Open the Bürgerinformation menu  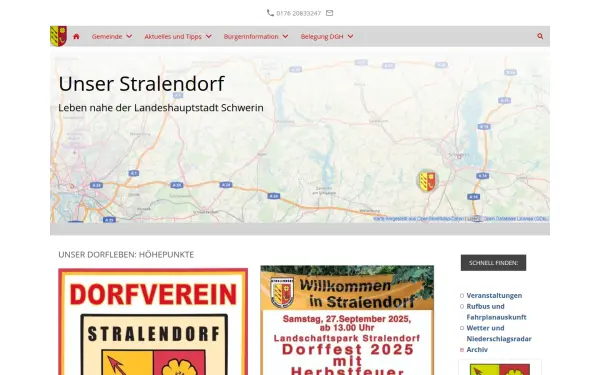click(x=251, y=36)
